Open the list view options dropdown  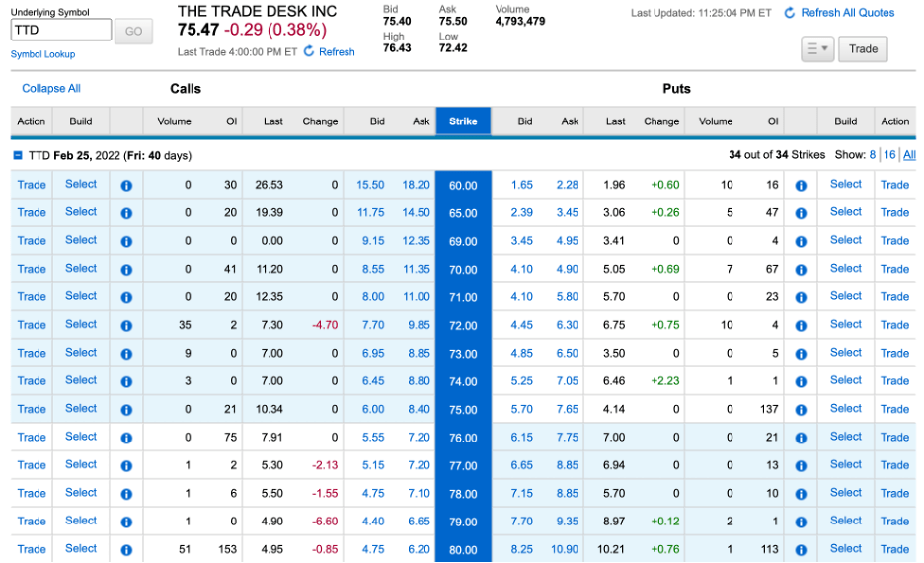(817, 49)
